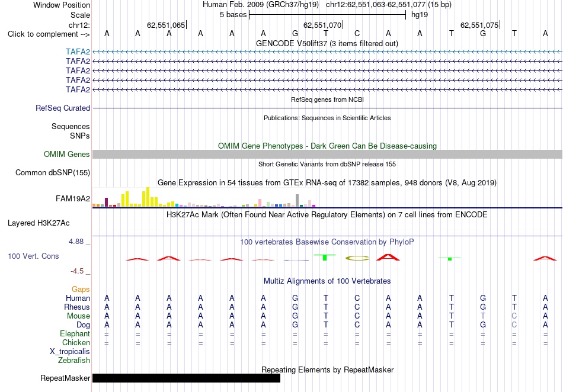Click the 'SNPs' publications track label
563x392 pixels.
coord(80,136)
